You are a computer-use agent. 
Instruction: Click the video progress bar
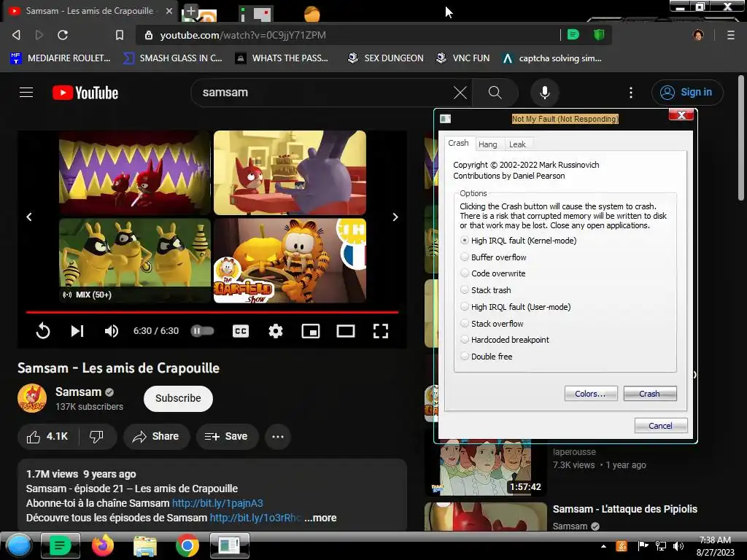point(212,312)
